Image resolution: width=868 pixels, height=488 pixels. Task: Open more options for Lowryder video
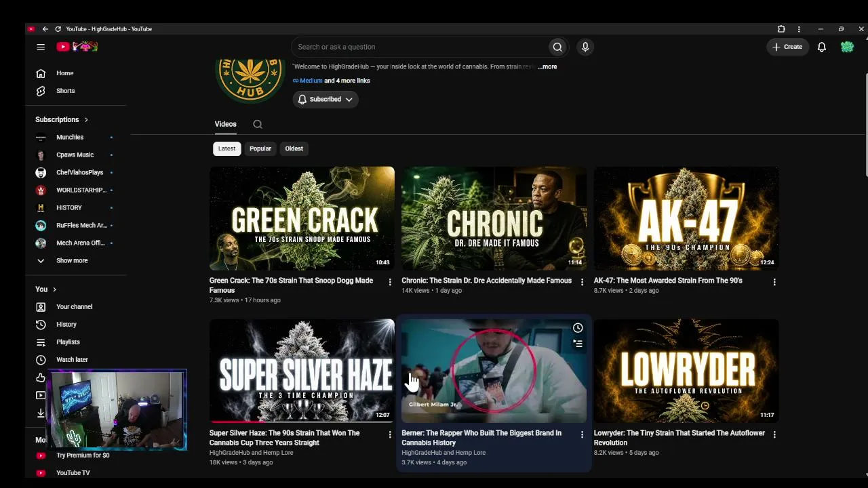(774, 434)
